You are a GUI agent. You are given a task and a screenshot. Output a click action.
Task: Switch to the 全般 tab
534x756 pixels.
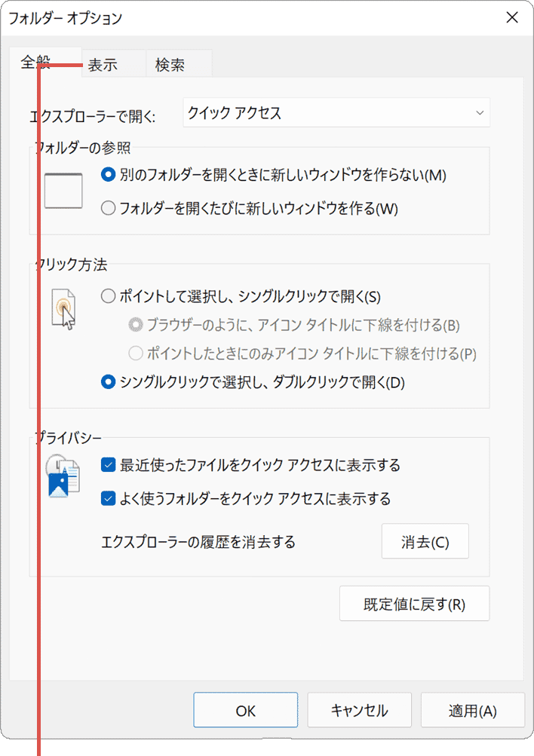click(x=44, y=63)
